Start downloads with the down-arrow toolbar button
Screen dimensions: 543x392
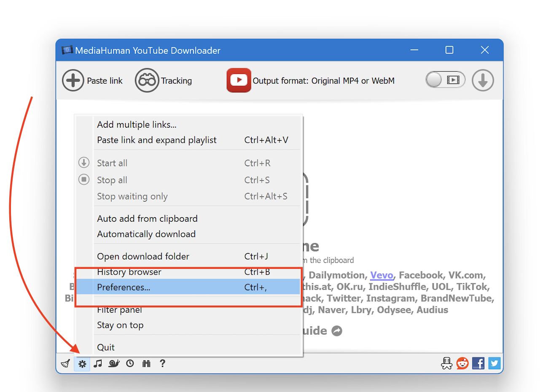coord(483,80)
